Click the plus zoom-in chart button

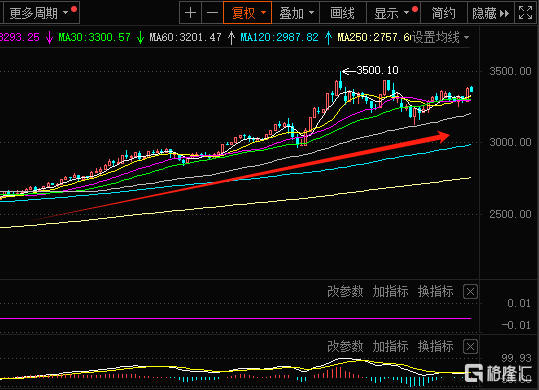click(x=190, y=13)
